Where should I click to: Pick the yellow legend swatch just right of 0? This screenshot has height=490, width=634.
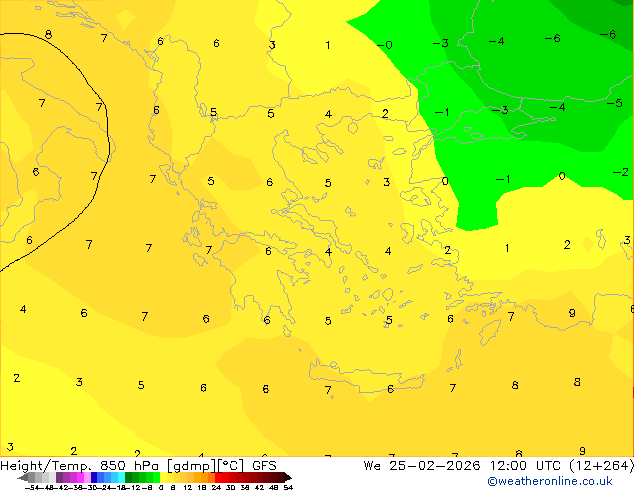tap(163, 477)
